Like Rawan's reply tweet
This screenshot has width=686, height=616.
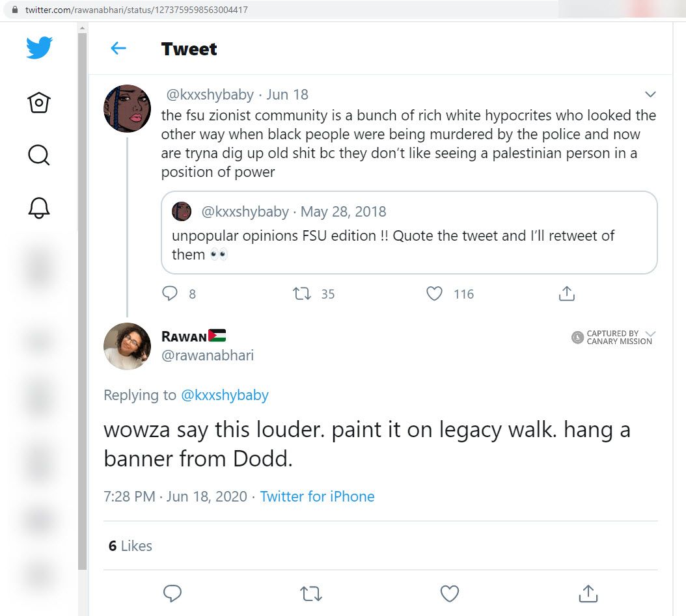tap(449, 593)
